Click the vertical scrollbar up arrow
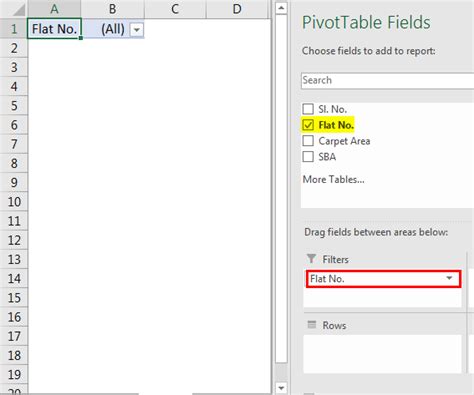The height and width of the screenshot is (395, 474). (x=281, y=7)
